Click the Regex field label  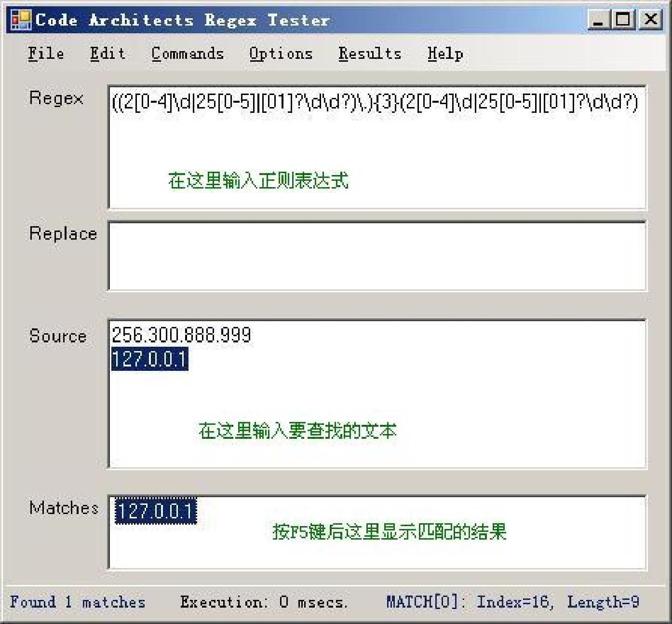[x=56, y=98]
